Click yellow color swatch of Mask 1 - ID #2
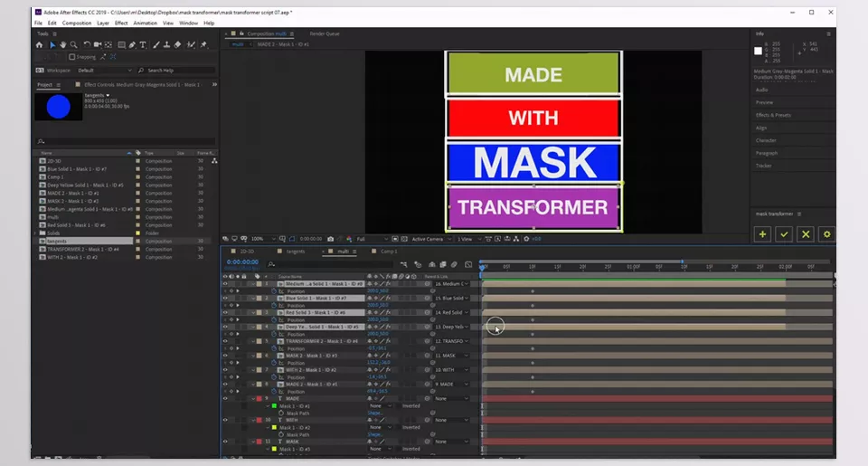The height and width of the screenshot is (466, 868). tap(274, 427)
